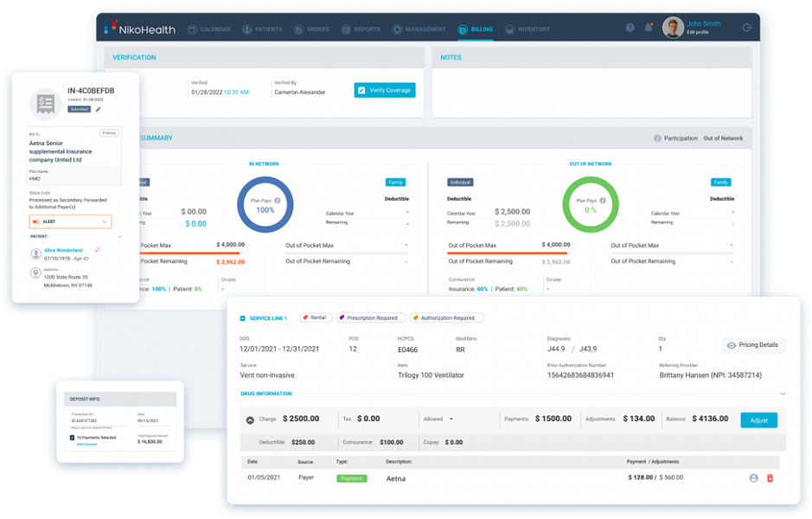Open Pricing Details
The width and height of the screenshot is (812, 519).
pos(753,345)
